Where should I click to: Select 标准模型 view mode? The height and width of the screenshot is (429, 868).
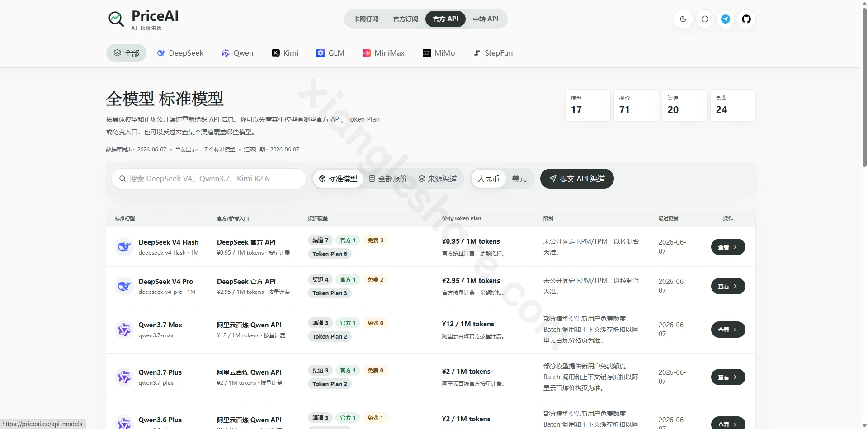pyautogui.click(x=338, y=179)
